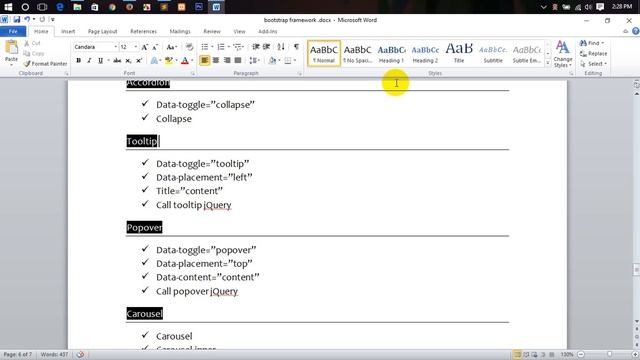The height and width of the screenshot is (360, 640).
Task: Switch to the Mailings tab
Action: [x=180, y=31]
